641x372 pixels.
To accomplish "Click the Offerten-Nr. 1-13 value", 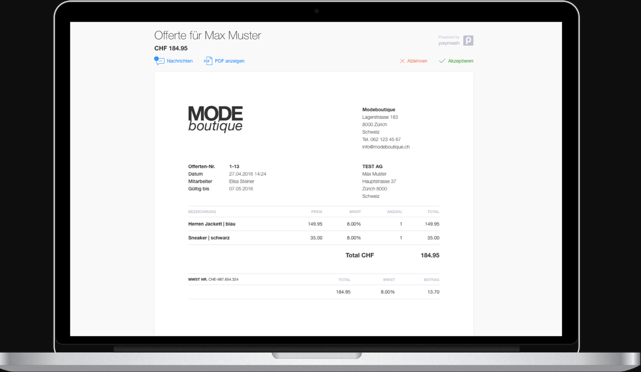I will tap(234, 166).
